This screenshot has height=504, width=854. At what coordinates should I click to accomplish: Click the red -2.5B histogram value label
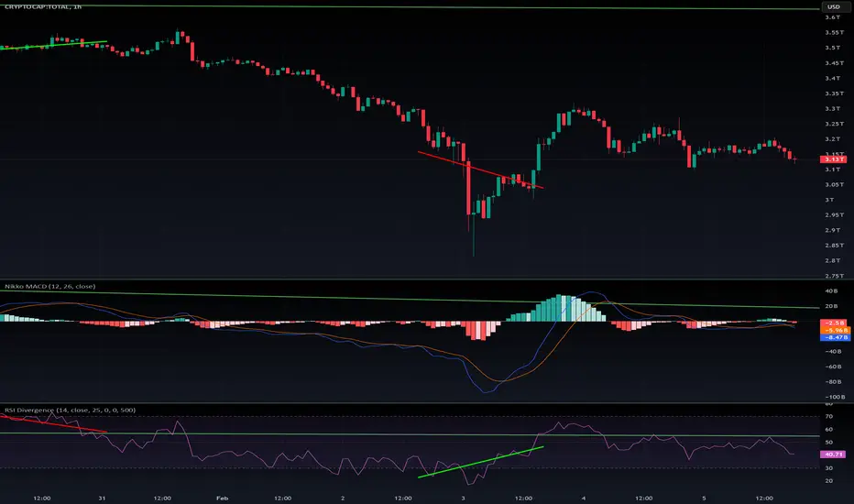click(833, 323)
